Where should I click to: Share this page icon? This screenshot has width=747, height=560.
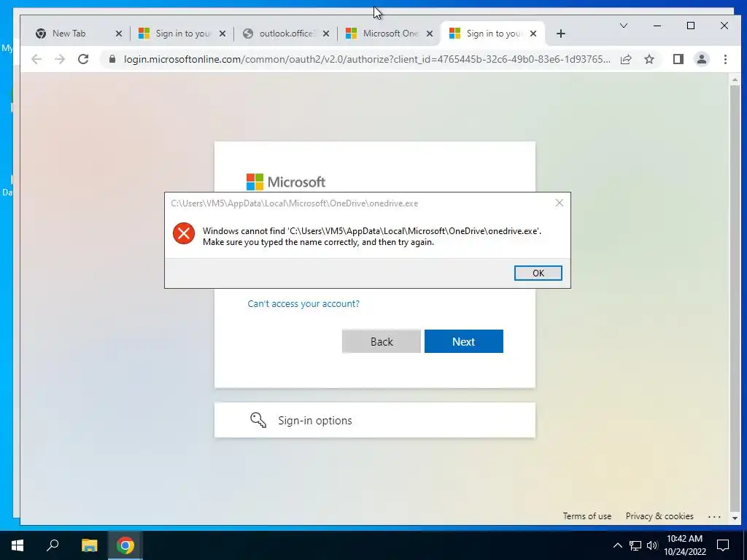pos(626,59)
